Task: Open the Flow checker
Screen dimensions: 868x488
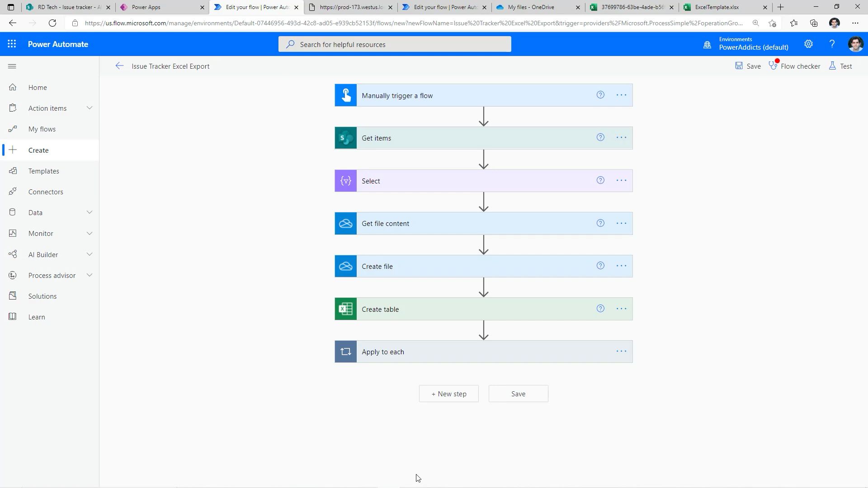Action: click(795, 66)
